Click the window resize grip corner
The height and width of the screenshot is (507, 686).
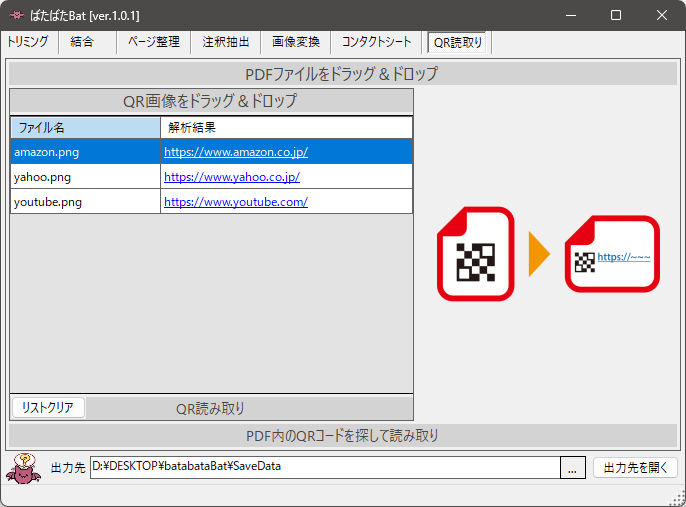pos(678,498)
